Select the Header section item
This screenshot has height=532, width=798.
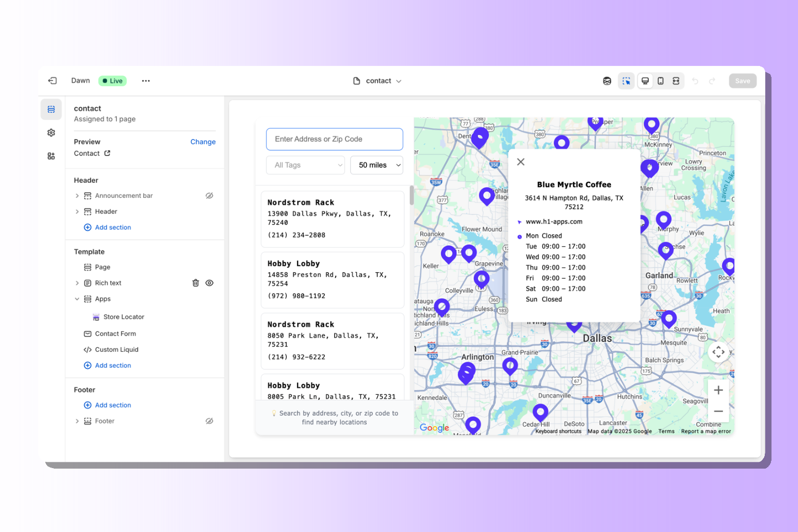106,211
